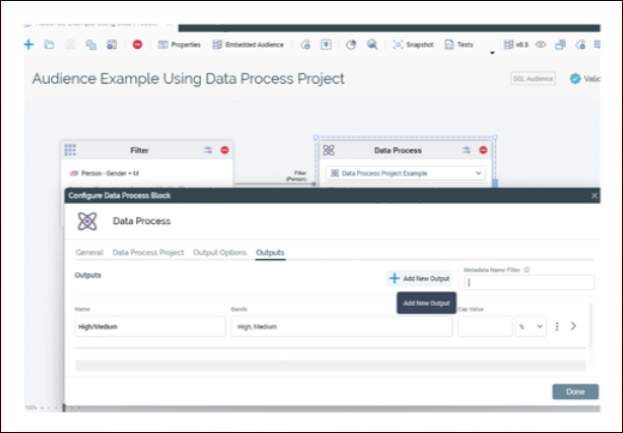Open Embedded Audience from the toolbar
This screenshot has height=433, width=623.
tap(247, 45)
